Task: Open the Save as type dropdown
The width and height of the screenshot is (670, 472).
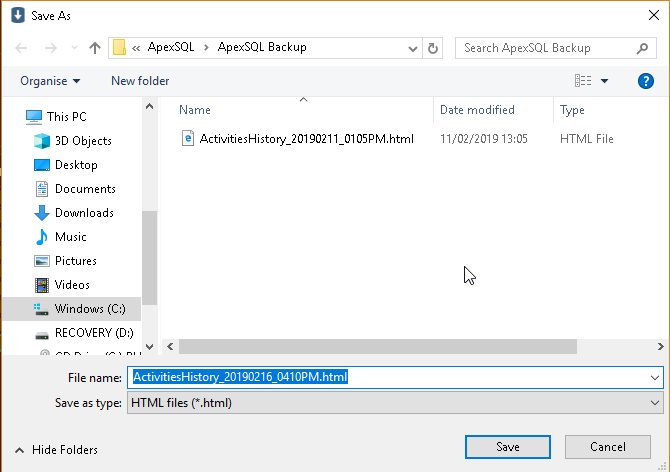Action: click(655, 402)
